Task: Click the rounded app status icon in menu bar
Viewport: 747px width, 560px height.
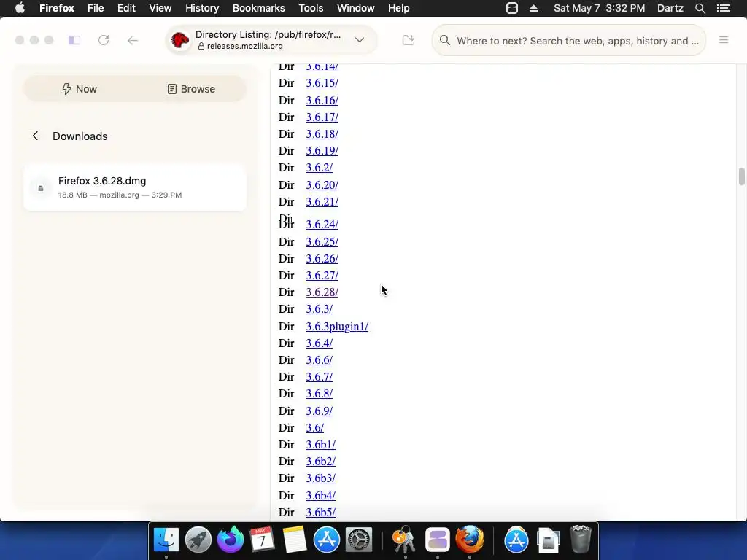Action: point(511,8)
